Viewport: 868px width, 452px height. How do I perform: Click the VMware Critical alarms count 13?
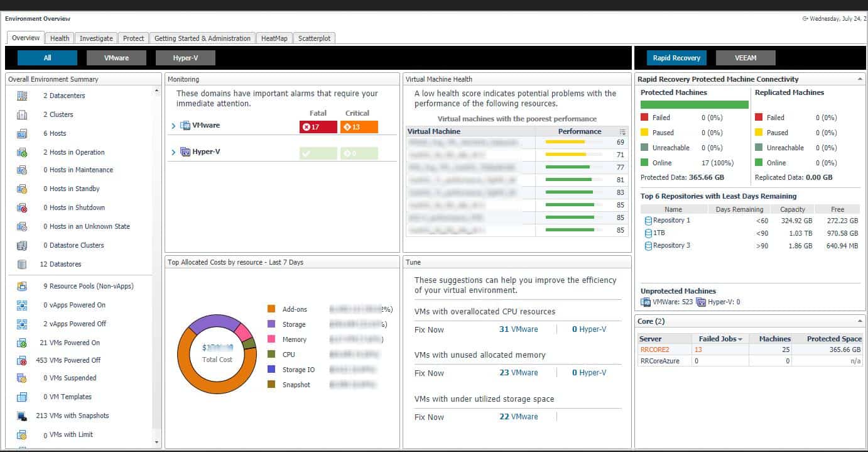tap(359, 127)
